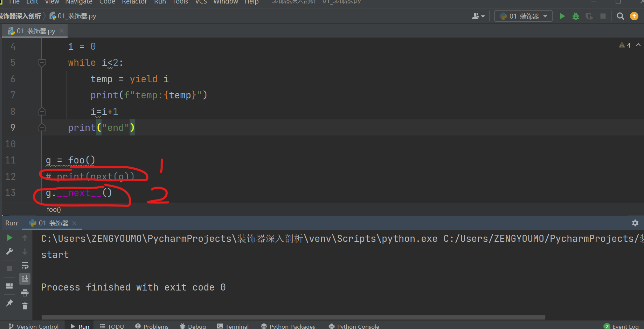The image size is (644, 329).
Task: Click 'temp = yield i' on line 6
Action: tap(130, 79)
